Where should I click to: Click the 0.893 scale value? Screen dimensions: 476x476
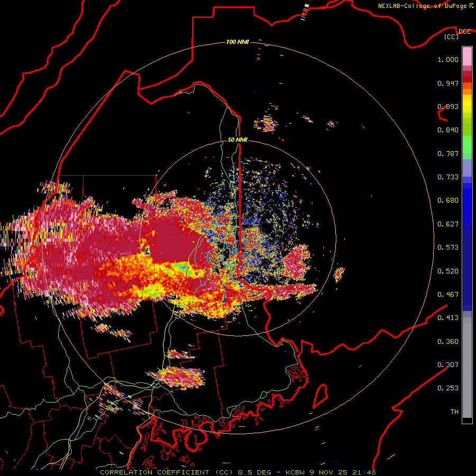coord(448,106)
